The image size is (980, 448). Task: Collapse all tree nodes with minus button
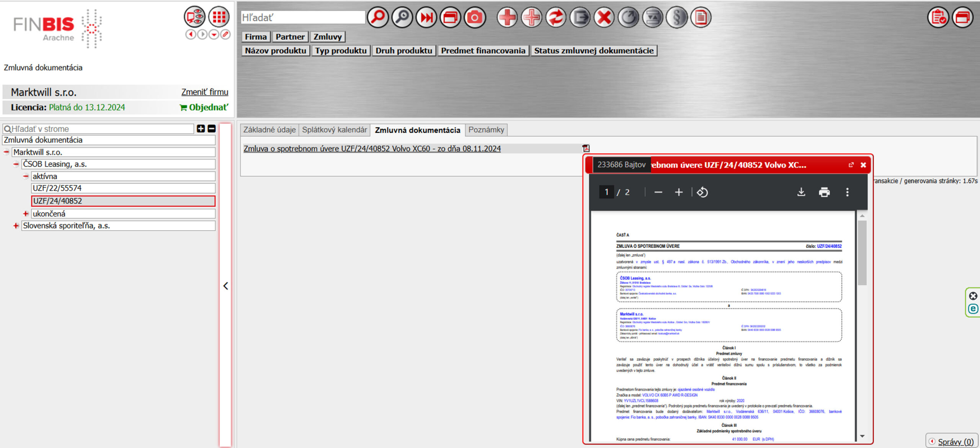coord(211,129)
